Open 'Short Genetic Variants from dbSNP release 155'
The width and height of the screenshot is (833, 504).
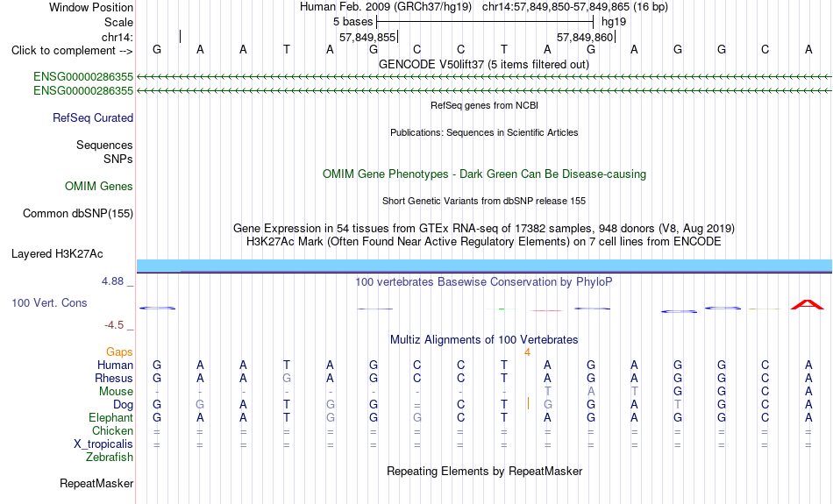(x=484, y=201)
